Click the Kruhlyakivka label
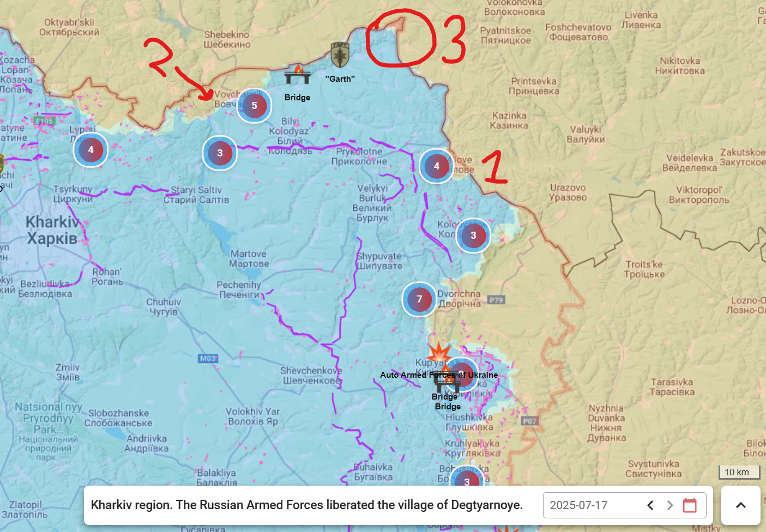Image resolution: width=766 pixels, height=532 pixels. tap(472, 448)
